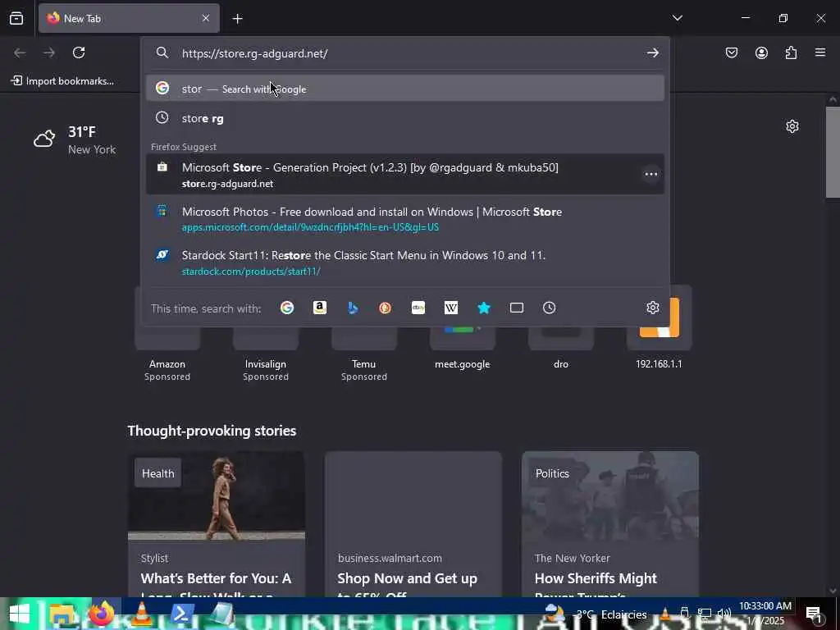Open search settings gear in suggestions

tap(652, 308)
